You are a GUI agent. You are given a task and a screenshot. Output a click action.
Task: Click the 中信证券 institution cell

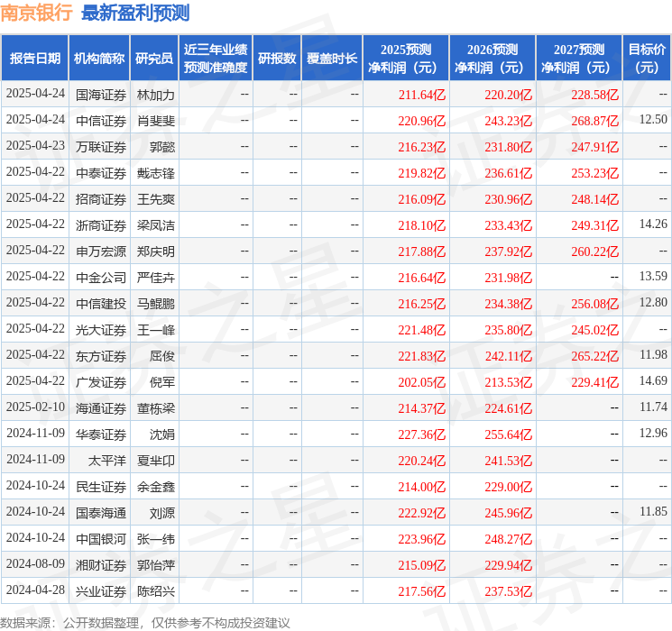pos(101,121)
